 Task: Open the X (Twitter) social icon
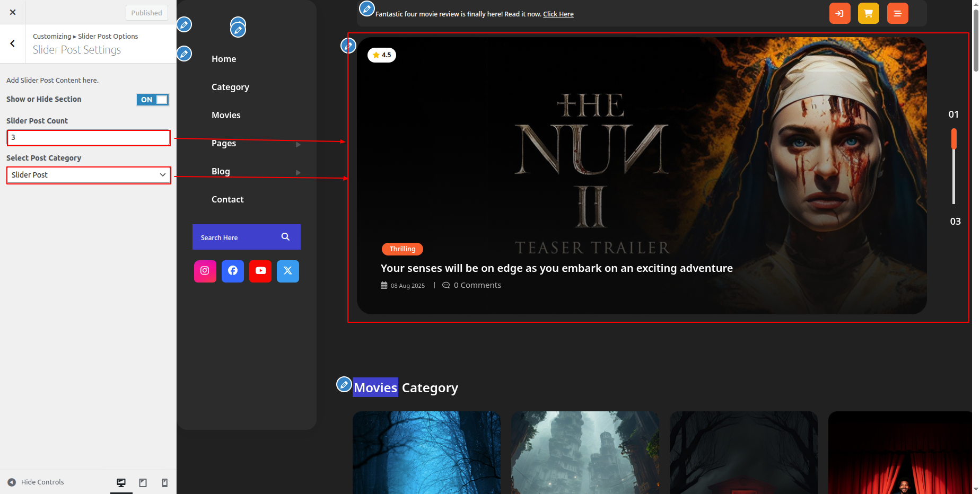click(x=288, y=271)
